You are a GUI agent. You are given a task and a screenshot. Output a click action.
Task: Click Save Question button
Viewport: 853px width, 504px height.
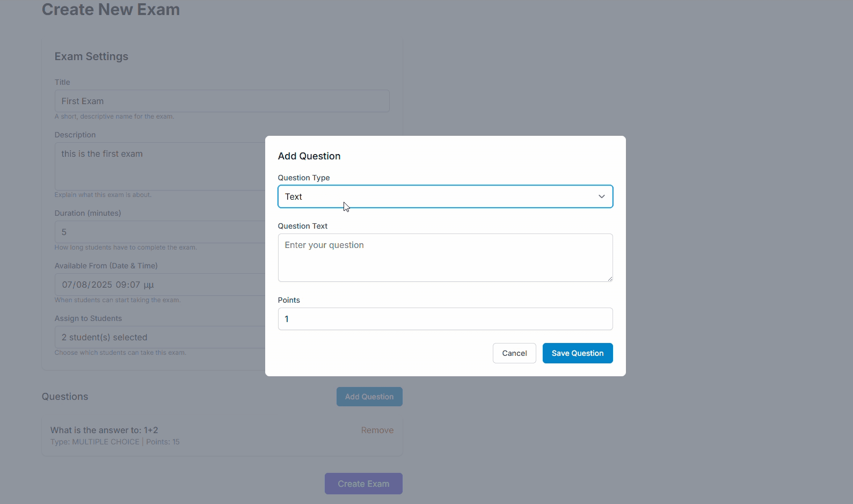pos(578,353)
